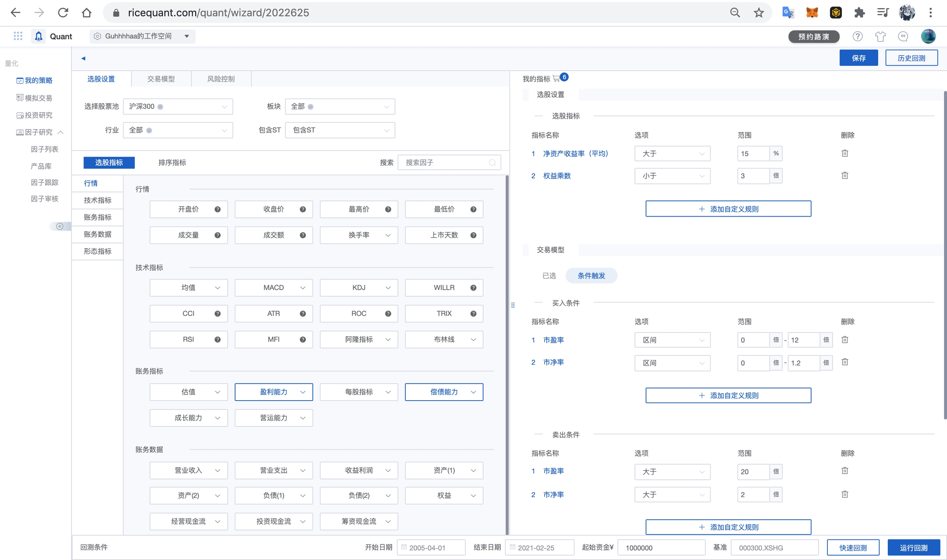Open the apps grid icon beside Quant

(x=18, y=36)
